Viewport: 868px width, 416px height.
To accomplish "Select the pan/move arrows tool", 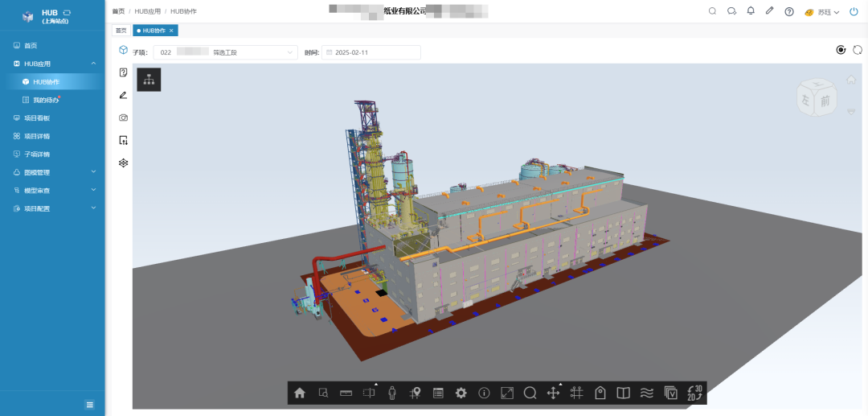I will point(553,393).
